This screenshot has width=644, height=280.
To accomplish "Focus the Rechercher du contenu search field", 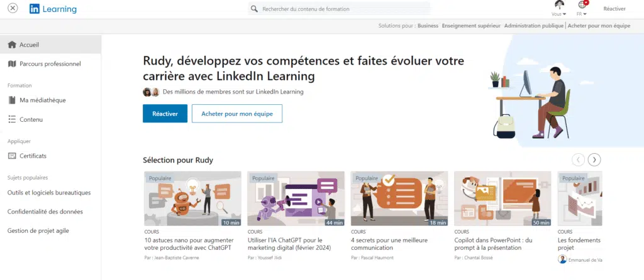I will pos(340,9).
